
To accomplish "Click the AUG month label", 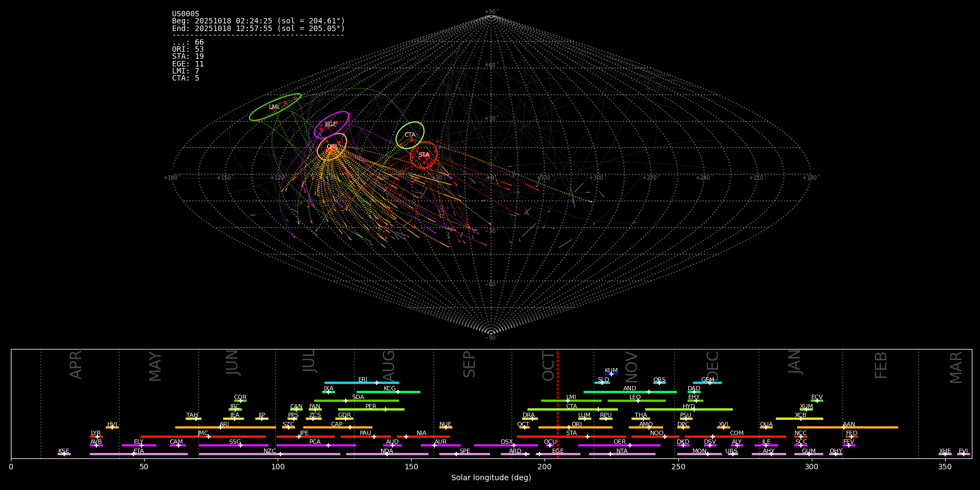I will 389,366.
